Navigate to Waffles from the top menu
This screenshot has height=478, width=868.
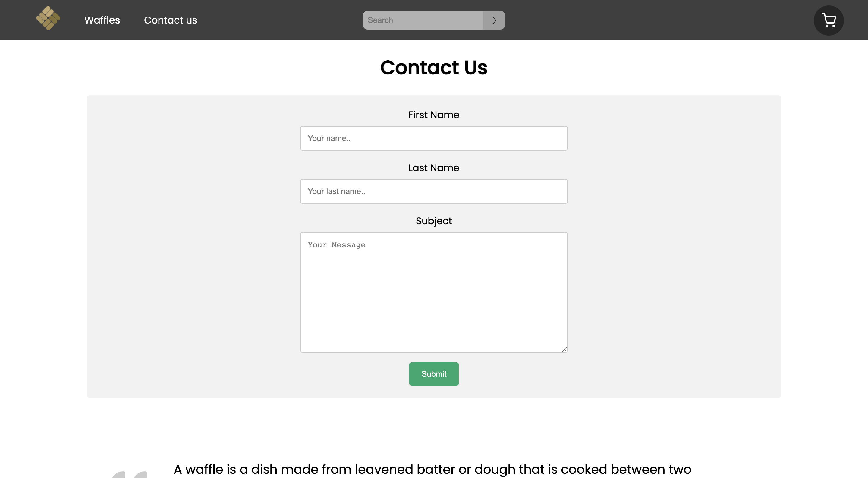coord(102,20)
